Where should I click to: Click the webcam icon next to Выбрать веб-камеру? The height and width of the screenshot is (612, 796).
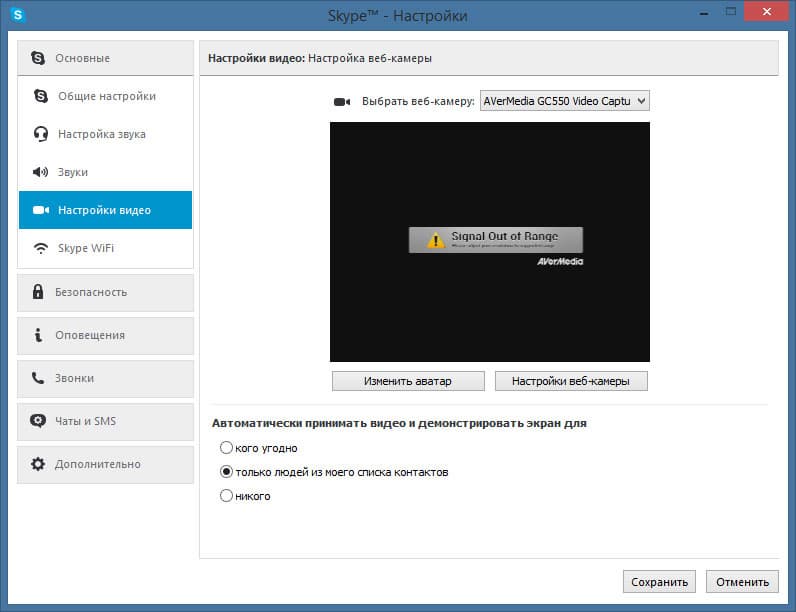click(x=342, y=101)
